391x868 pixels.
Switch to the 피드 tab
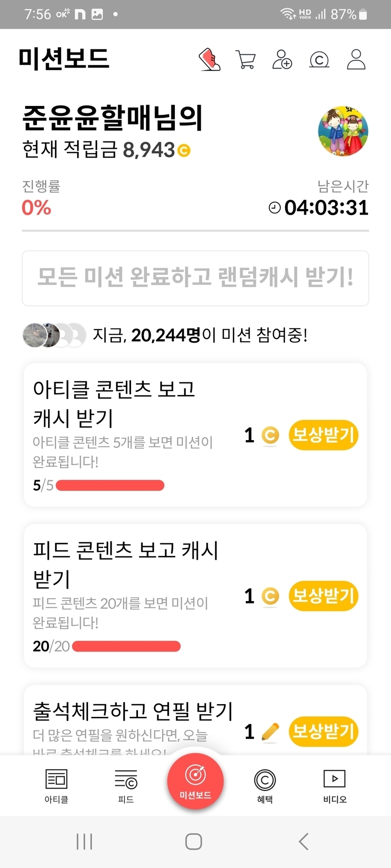click(x=126, y=786)
